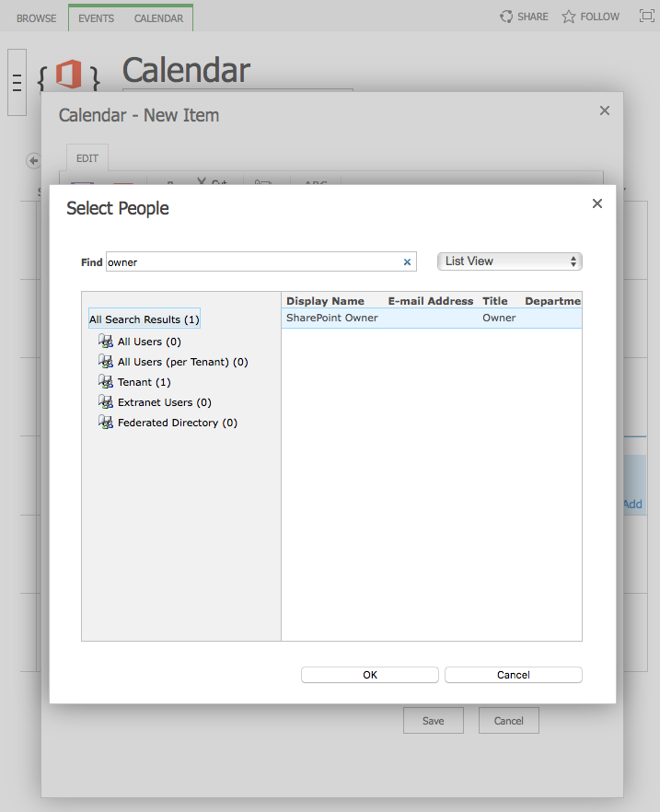Viewport: 660px width, 812px height.
Task: Toggle focus on content icon
Action: (x=646, y=16)
